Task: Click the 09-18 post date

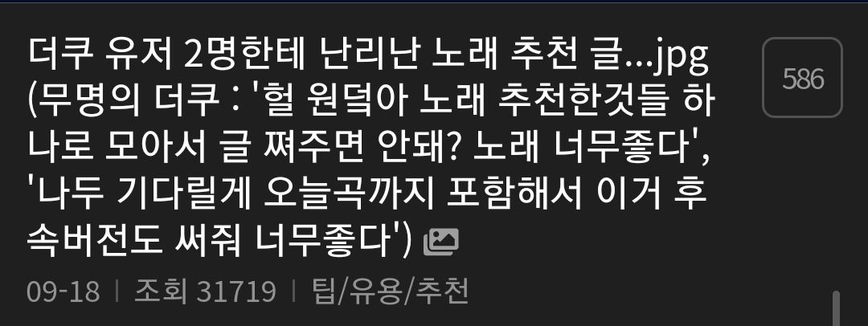Action: tap(63, 291)
